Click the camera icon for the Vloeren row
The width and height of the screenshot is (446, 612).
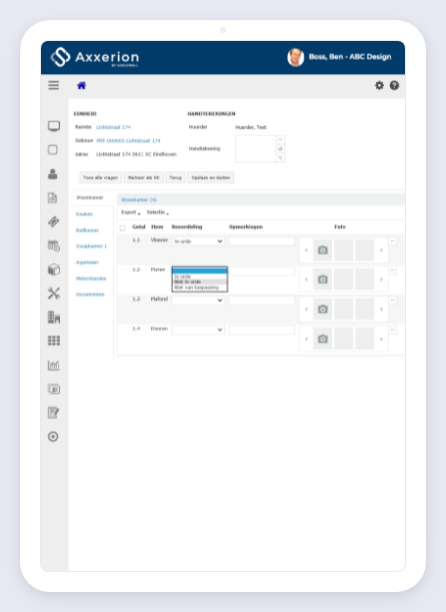pos(322,250)
